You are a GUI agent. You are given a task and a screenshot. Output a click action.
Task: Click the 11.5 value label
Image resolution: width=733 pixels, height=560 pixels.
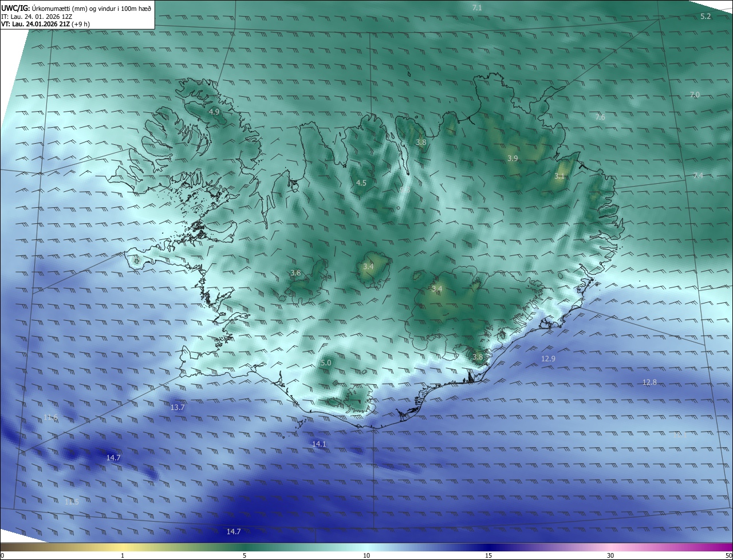(x=71, y=502)
